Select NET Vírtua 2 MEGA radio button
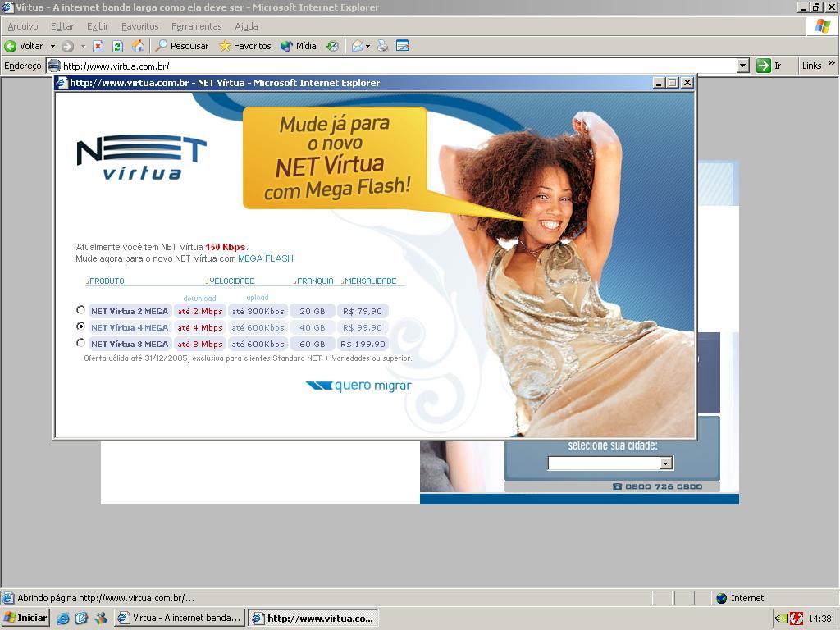The height and width of the screenshot is (630, 840). (x=81, y=309)
